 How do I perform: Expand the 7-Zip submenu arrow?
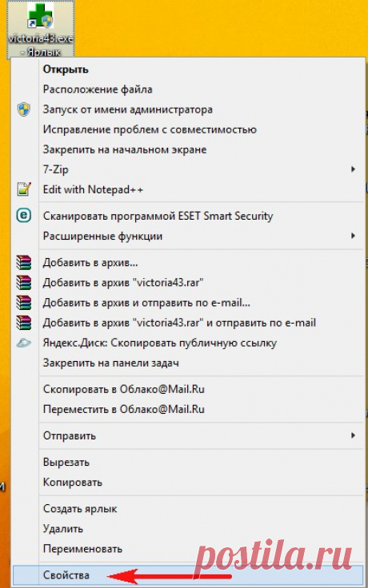(x=353, y=169)
